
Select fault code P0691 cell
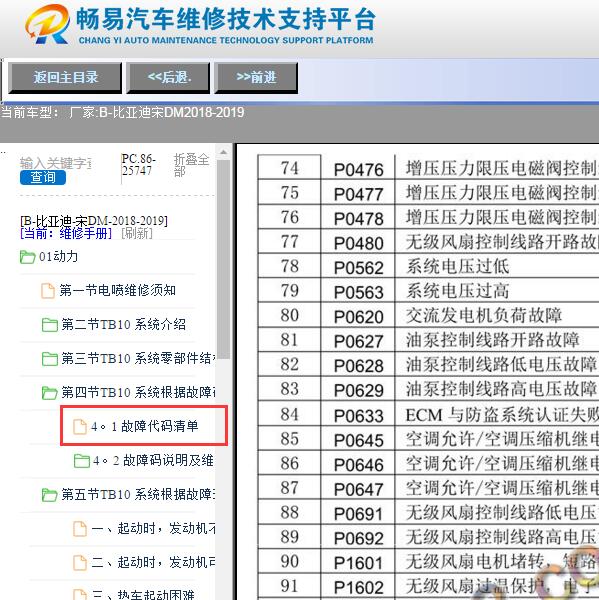[x=359, y=514]
